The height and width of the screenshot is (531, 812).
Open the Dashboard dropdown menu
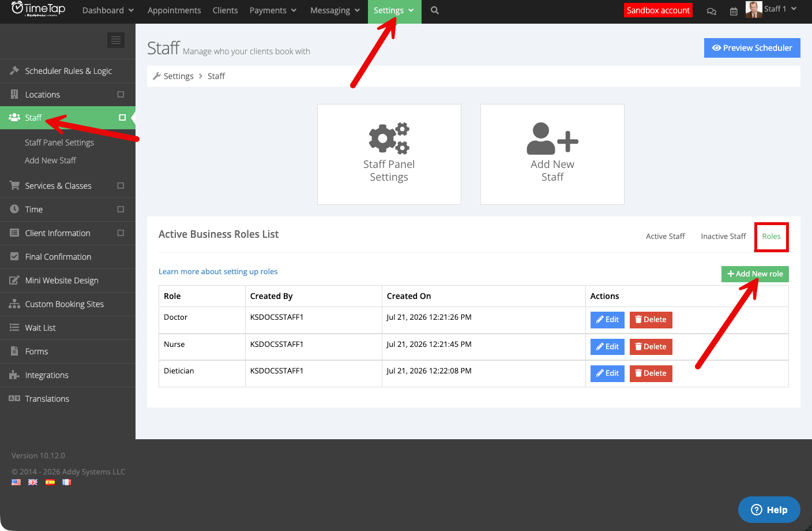coord(108,10)
